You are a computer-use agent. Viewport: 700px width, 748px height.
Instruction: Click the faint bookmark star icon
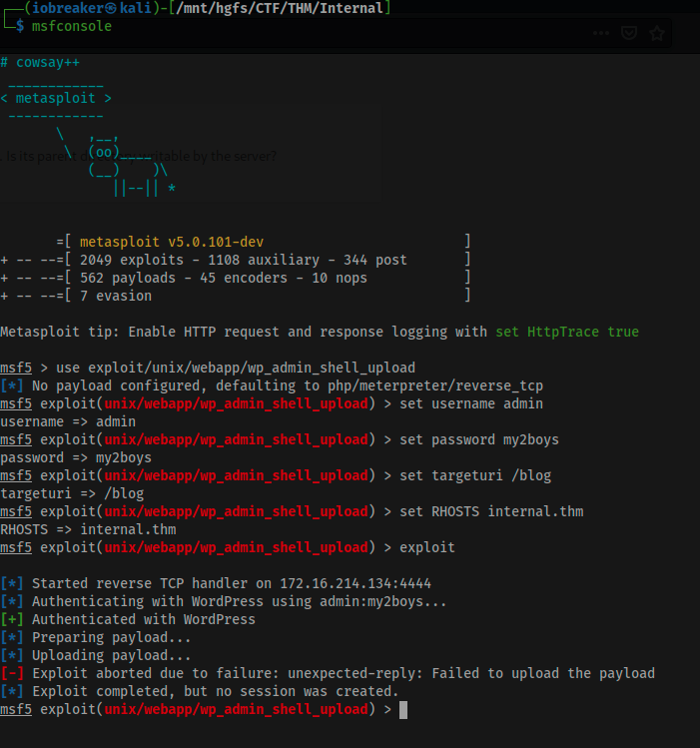click(x=657, y=33)
